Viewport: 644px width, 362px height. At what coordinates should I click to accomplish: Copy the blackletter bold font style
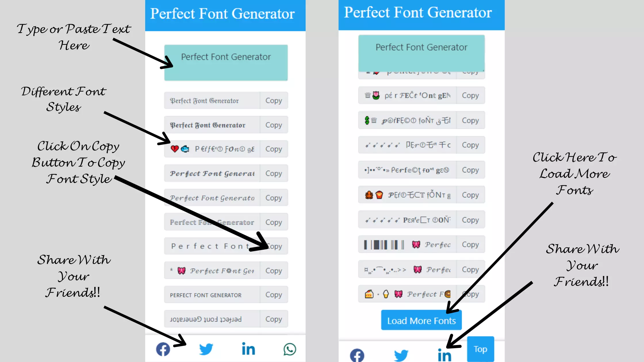[x=273, y=125]
